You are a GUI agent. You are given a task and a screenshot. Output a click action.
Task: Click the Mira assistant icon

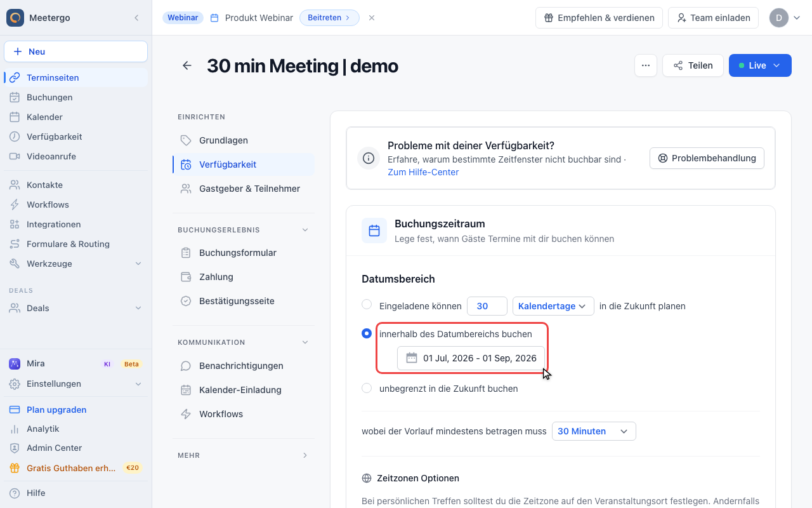(15, 364)
